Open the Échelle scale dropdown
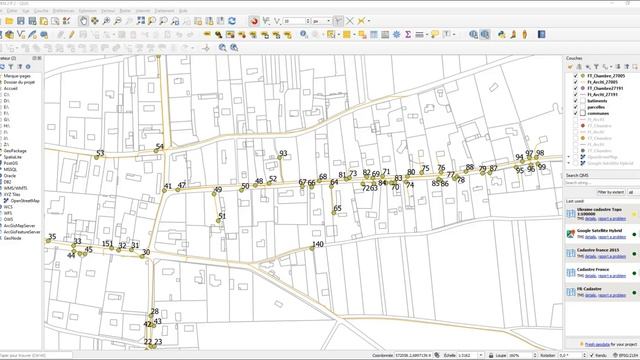Screen dimensions: 640x360 click(480, 356)
